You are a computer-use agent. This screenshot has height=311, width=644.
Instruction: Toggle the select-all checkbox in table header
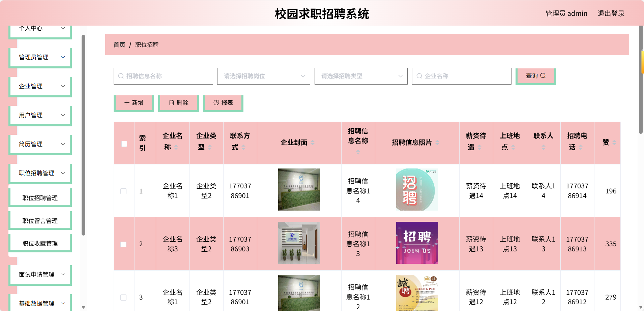point(124,144)
